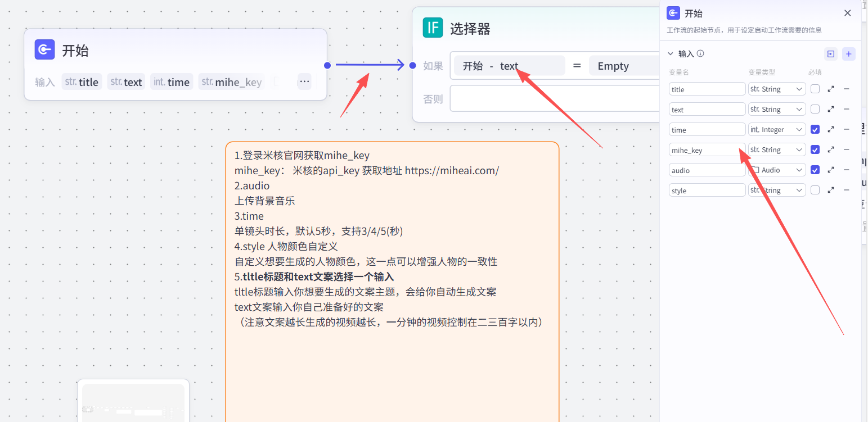Click the import icon beside the plus button
Viewport: 868px width, 422px height.
(x=831, y=54)
